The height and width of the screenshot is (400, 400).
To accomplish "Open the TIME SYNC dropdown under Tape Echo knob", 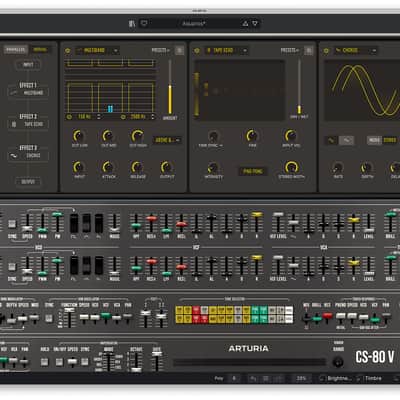I will [x=211, y=146].
